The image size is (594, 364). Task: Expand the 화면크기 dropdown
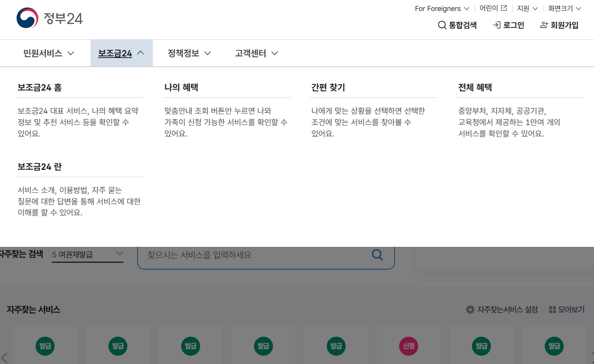tap(564, 8)
